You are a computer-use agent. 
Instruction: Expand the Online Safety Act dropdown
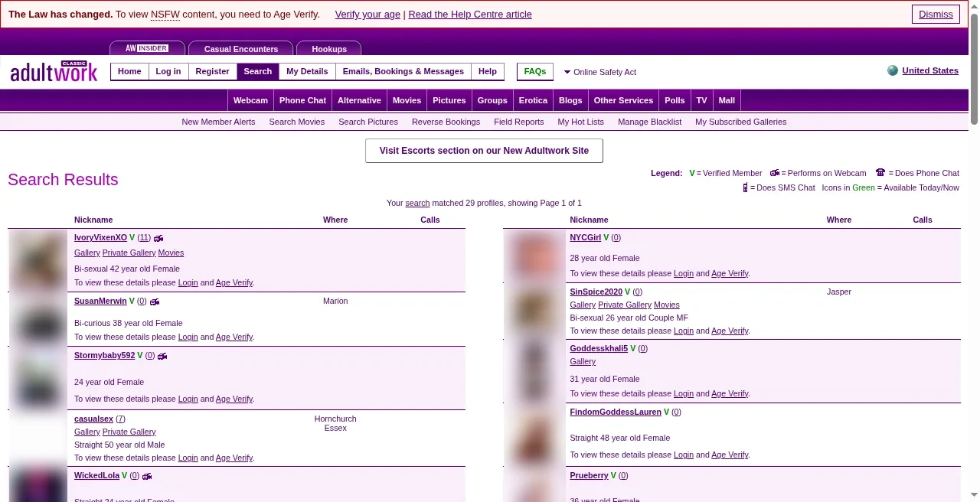pos(600,72)
